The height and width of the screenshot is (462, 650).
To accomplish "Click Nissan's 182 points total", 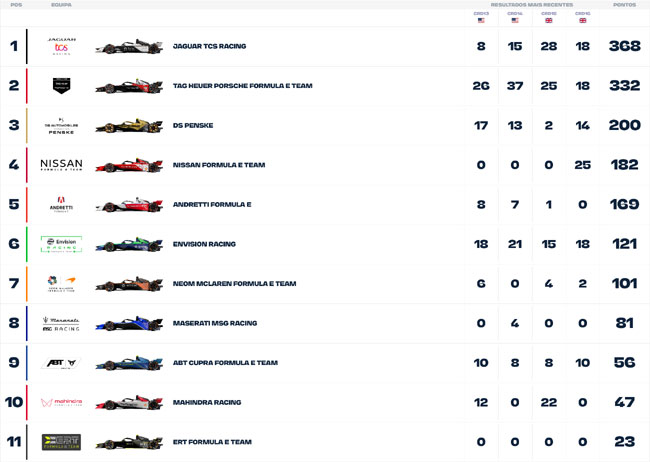I will click(625, 165).
